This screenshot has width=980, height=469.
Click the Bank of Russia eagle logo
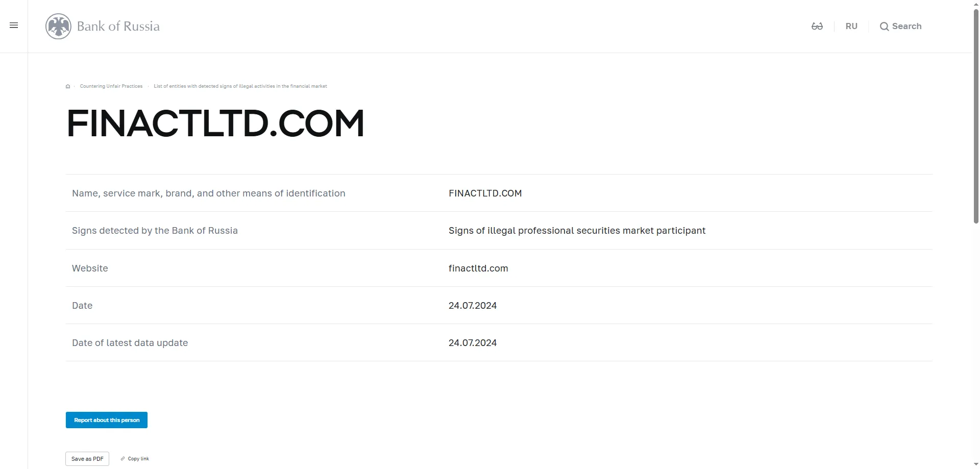58,26
